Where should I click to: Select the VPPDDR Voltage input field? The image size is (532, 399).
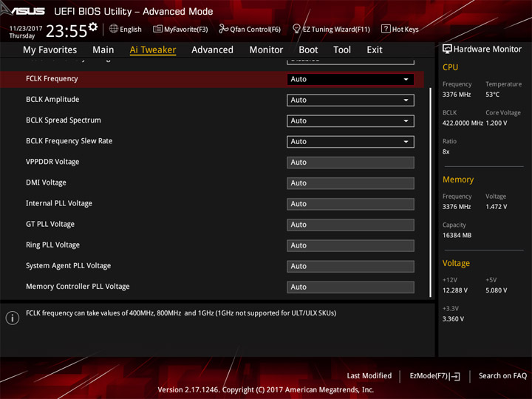tap(350, 163)
